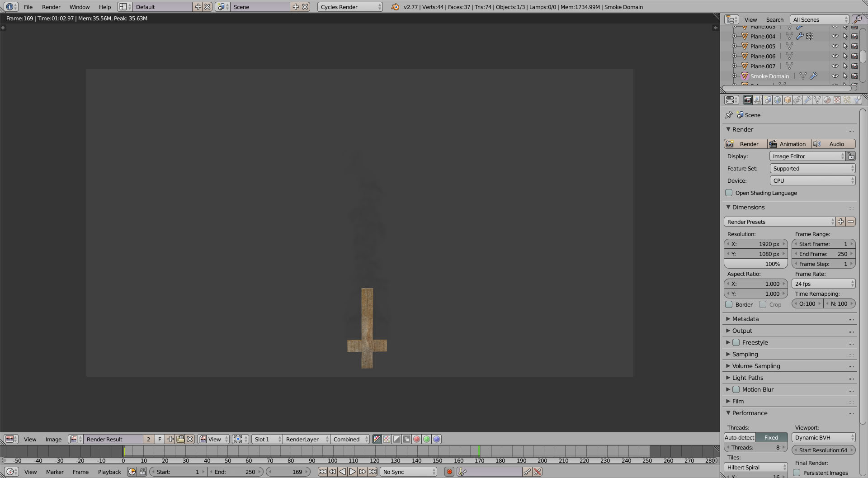Toggle visibility eye for Plane.006
Image resolution: width=868 pixels, height=478 pixels.
point(835,56)
